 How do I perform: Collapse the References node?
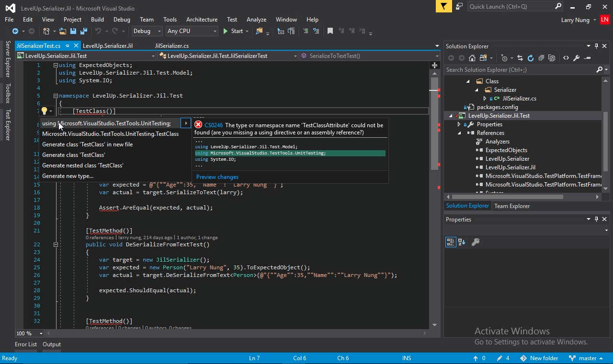459,133
